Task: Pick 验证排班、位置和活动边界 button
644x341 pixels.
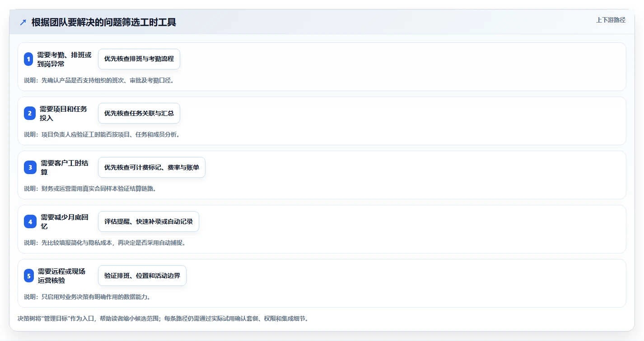Action: click(x=142, y=276)
